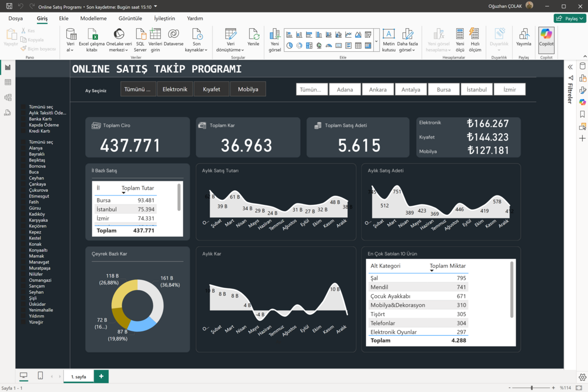This screenshot has width=588, height=392.
Task: Save the report with the floppy icon
Action: coord(9,6)
